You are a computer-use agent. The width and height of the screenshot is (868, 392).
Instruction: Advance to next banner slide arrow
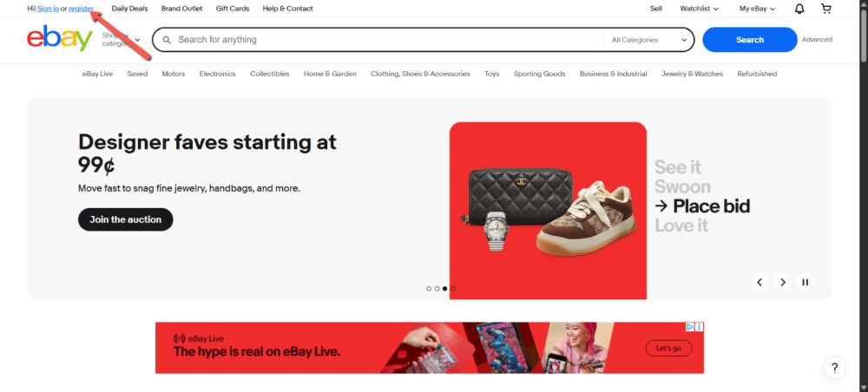click(782, 282)
